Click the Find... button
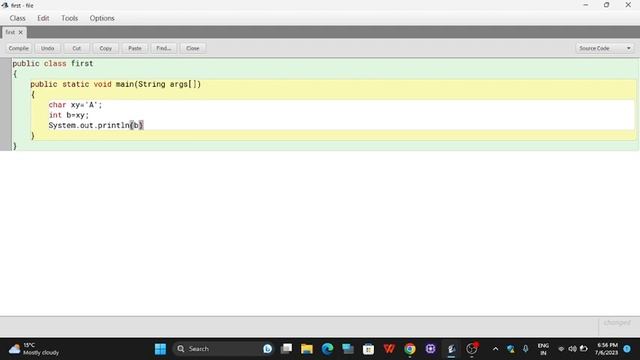640x360 pixels. tap(164, 48)
